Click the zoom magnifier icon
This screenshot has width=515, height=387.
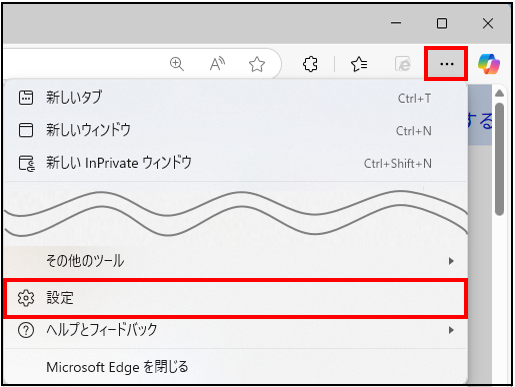point(177,64)
